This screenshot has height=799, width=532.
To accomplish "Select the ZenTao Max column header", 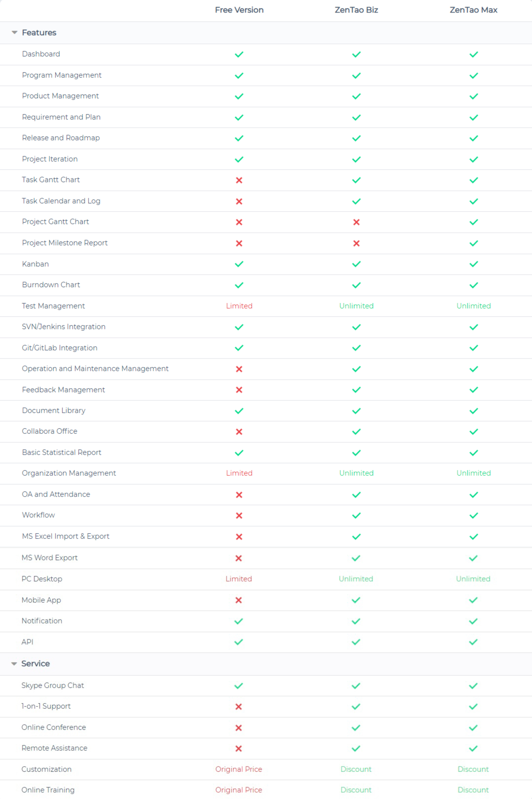I will coord(473,10).
